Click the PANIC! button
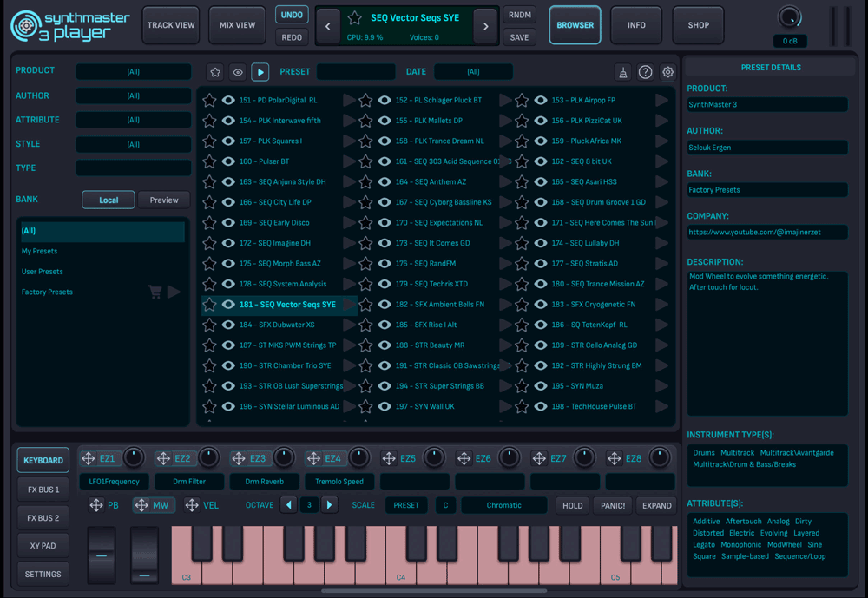 click(x=613, y=505)
